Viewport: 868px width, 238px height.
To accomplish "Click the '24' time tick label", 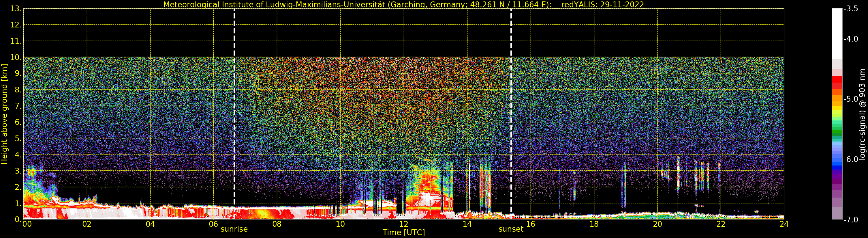I will tap(784, 224).
